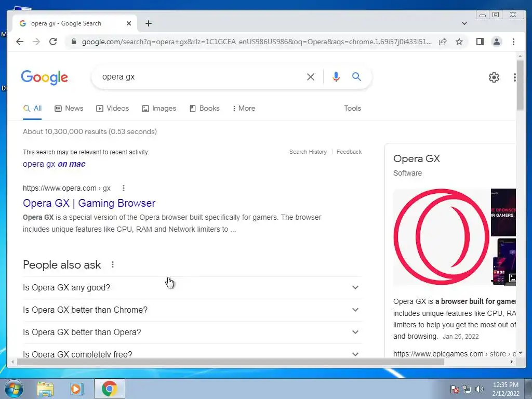Go back using the browser back arrow
This screenshot has height=399, width=532.
tap(20, 42)
